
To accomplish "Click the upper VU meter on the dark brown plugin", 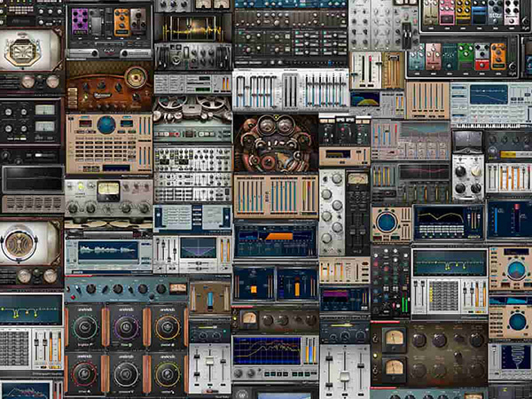I will [395, 339].
